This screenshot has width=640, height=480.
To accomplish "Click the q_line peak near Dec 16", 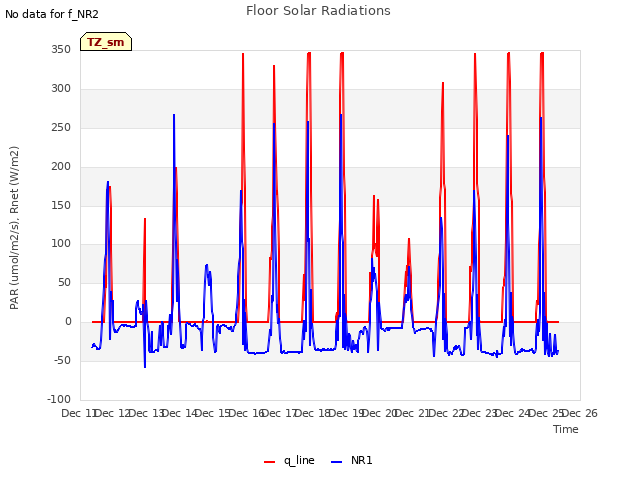I will 243,53.
